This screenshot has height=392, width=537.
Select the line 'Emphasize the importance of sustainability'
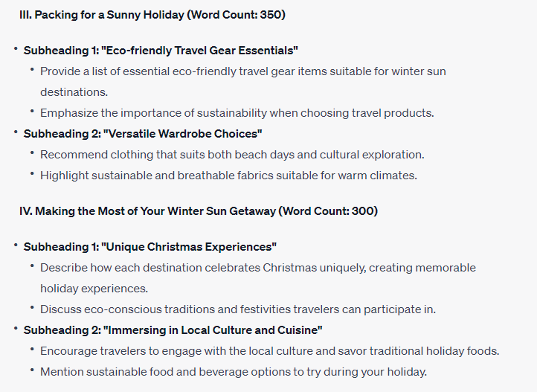(237, 113)
